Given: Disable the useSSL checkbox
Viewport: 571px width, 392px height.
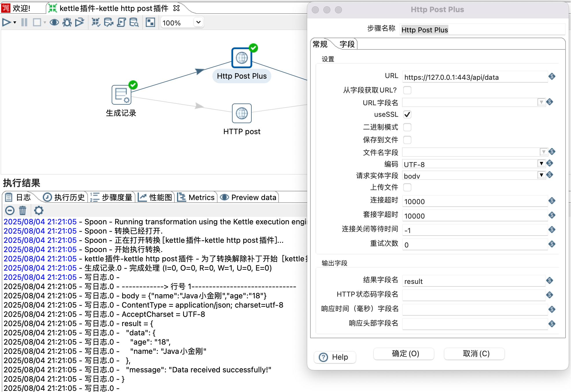Looking at the screenshot, I should (407, 114).
